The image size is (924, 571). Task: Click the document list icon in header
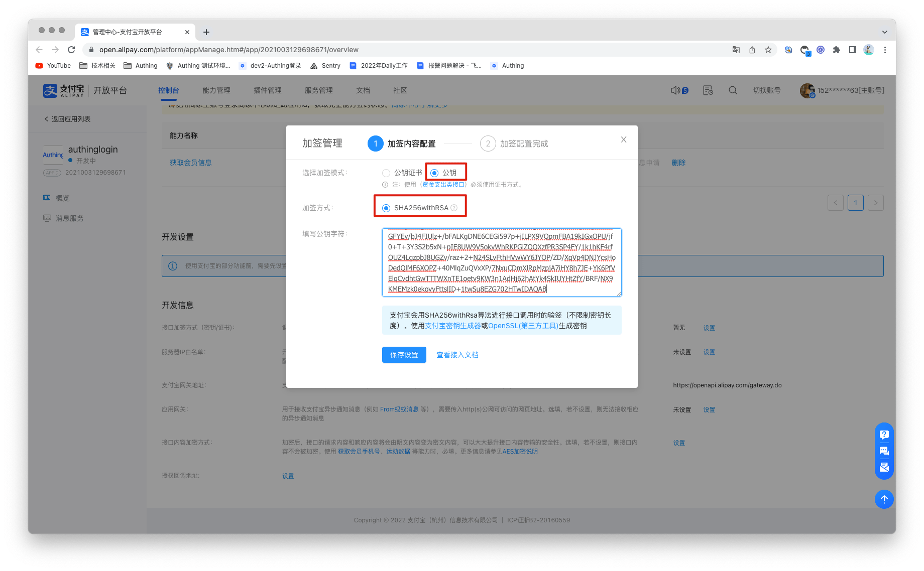[x=708, y=90]
